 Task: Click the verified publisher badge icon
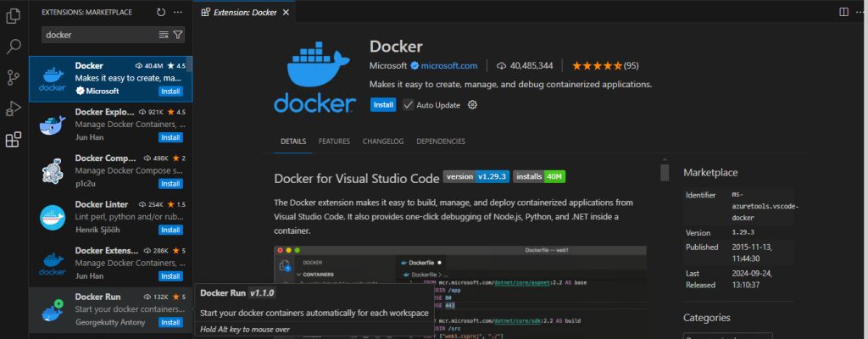(414, 65)
